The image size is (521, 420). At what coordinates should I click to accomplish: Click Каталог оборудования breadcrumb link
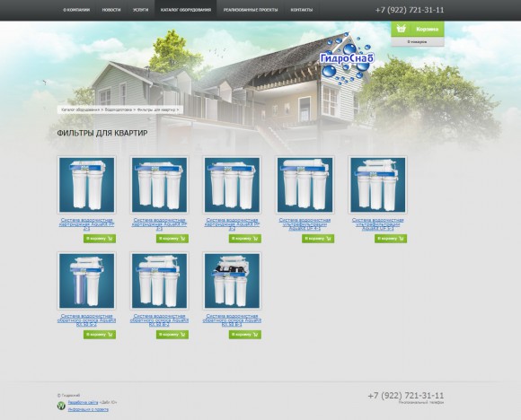80,109
